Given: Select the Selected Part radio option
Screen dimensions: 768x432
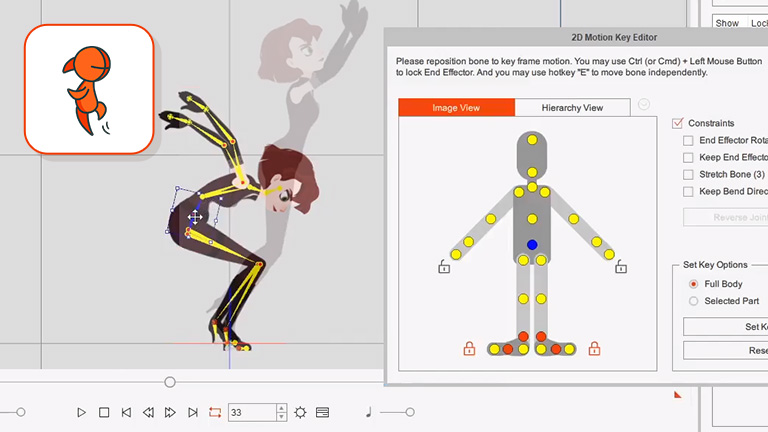Looking at the screenshot, I should coord(693,301).
